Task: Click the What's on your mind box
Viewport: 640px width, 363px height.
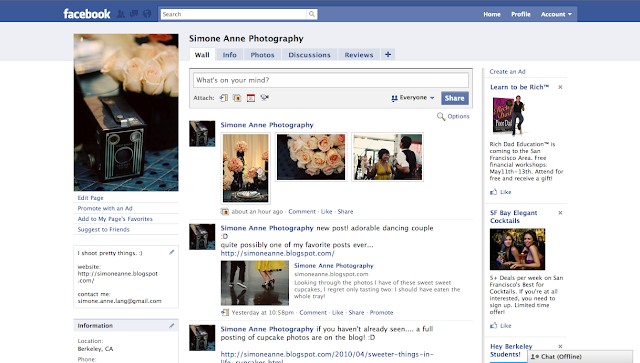Action: (x=331, y=80)
